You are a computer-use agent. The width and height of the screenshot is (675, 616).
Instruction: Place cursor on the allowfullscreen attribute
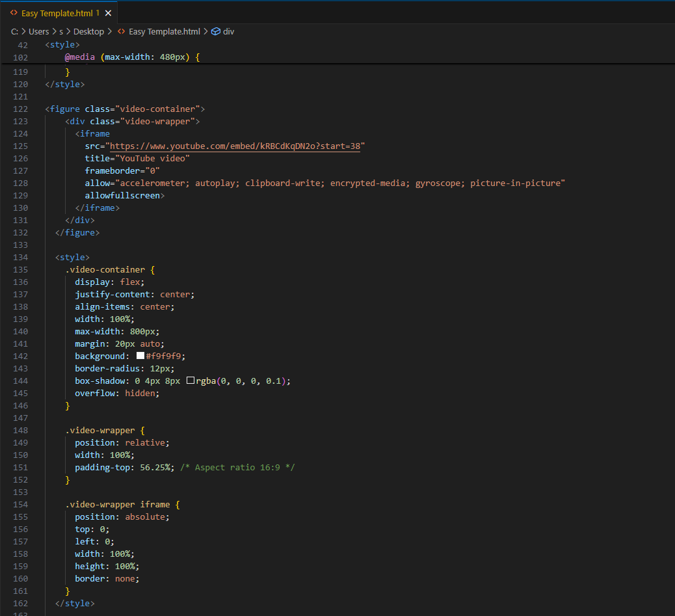(122, 195)
